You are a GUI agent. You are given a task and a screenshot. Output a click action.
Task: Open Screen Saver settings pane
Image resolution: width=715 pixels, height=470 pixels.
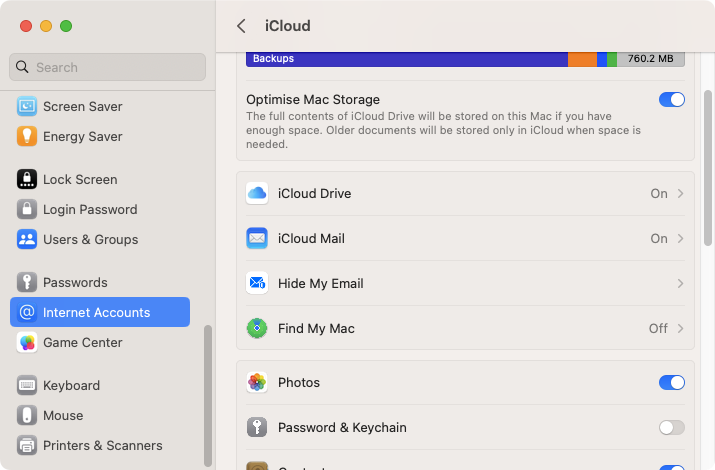click(x=100, y=106)
